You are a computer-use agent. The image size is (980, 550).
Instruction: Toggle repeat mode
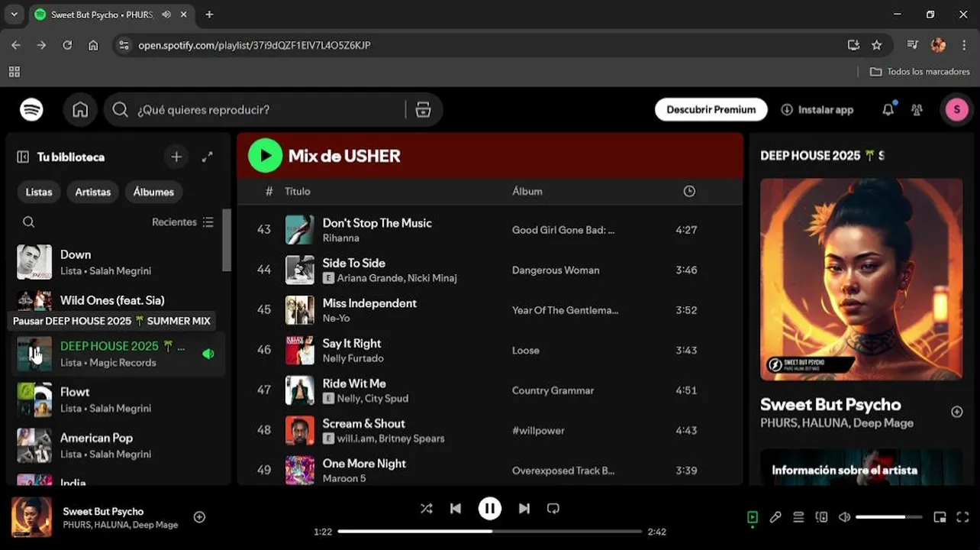[553, 509]
